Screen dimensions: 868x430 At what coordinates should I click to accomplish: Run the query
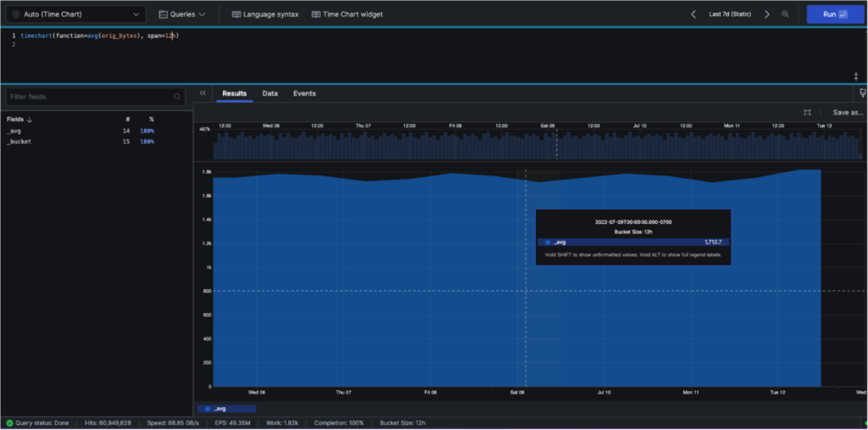coord(835,14)
